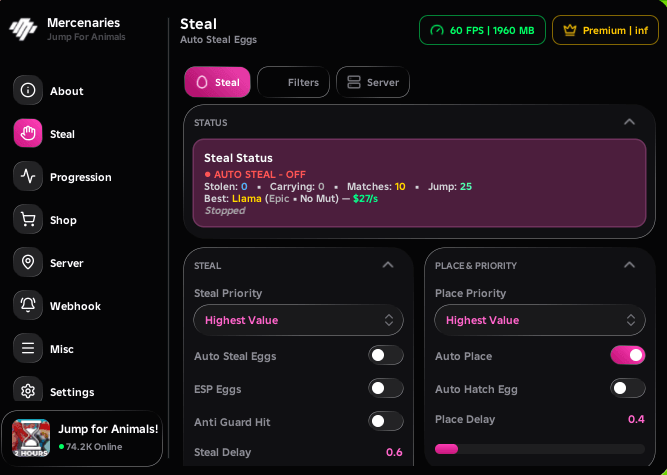Image resolution: width=667 pixels, height=475 pixels.
Task: Click the Jump for Animals game thumbnail
Action: click(x=31, y=438)
